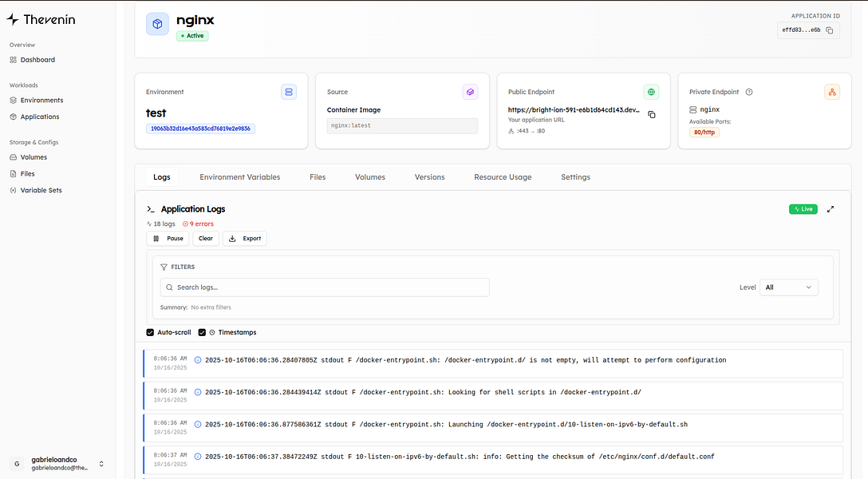The height and width of the screenshot is (479, 868).
Task: Click the green Live indicator
Action: tap(803, 209)
